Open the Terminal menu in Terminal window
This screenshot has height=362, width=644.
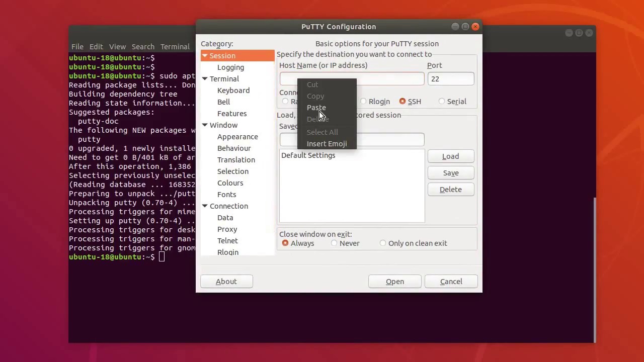[175, 47]
